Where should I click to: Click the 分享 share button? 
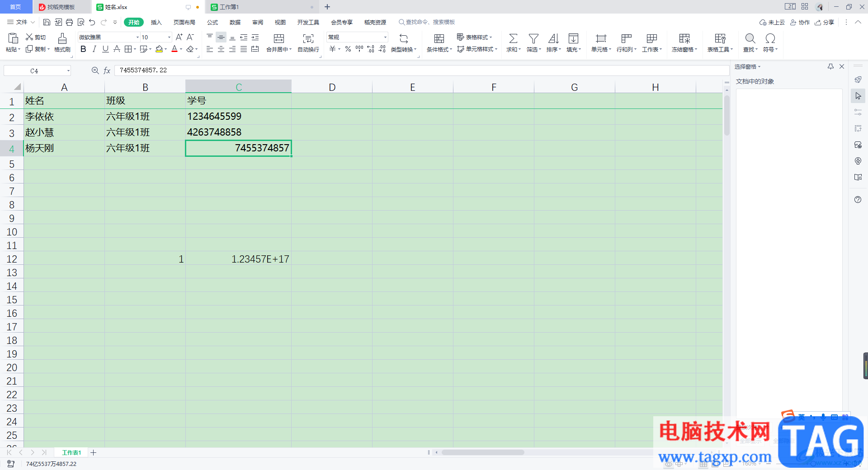tap(824, 22)
